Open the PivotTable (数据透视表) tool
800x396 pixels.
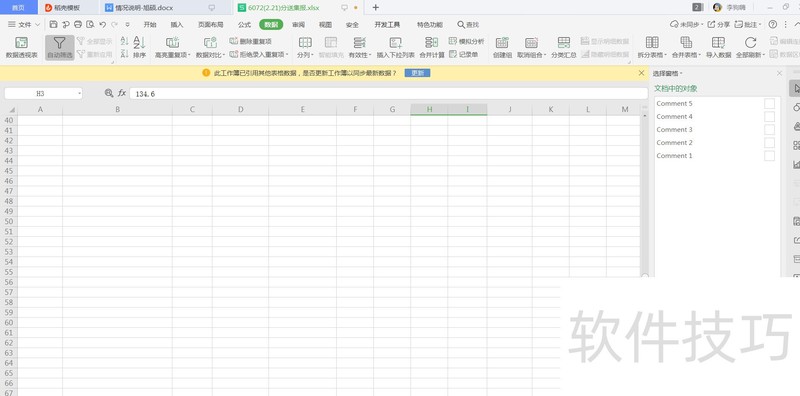click(21, 47)
